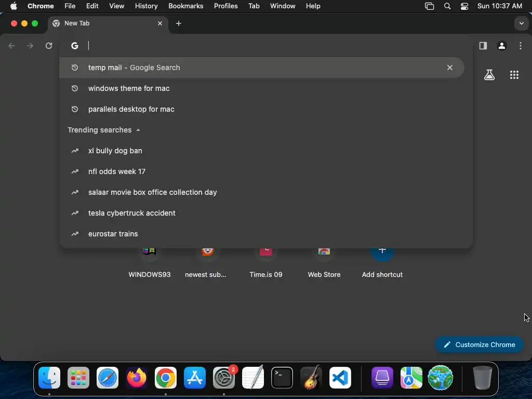Screen dimensions: 532x399
Task: Click the Chrome icon in the Dock
Action: pyautogui.click(x=166, y=378)
